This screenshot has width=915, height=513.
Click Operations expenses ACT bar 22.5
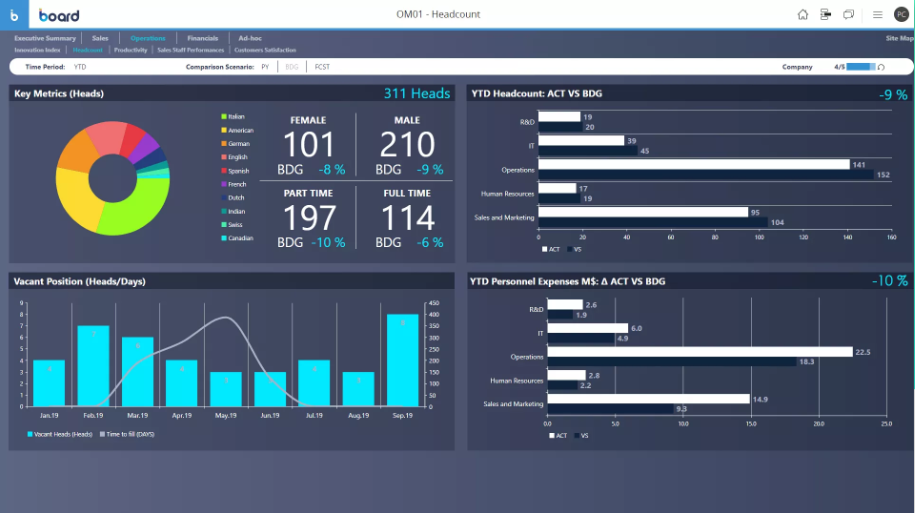coord(700,352)
